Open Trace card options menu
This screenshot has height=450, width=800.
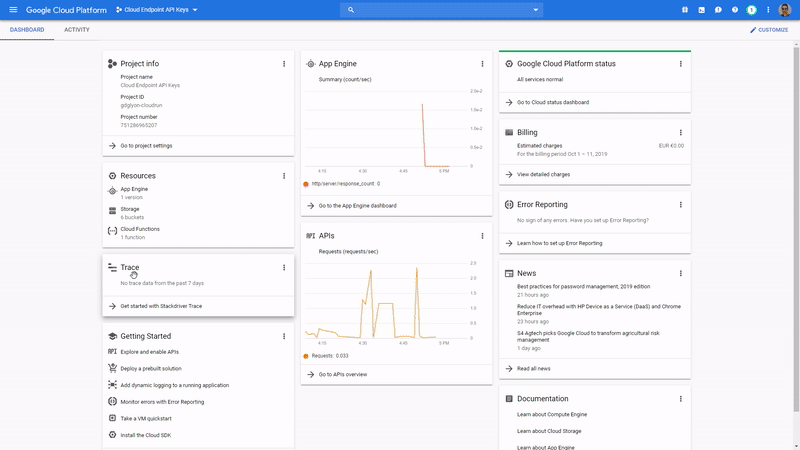pyautogui.click(x=284, y=267)
